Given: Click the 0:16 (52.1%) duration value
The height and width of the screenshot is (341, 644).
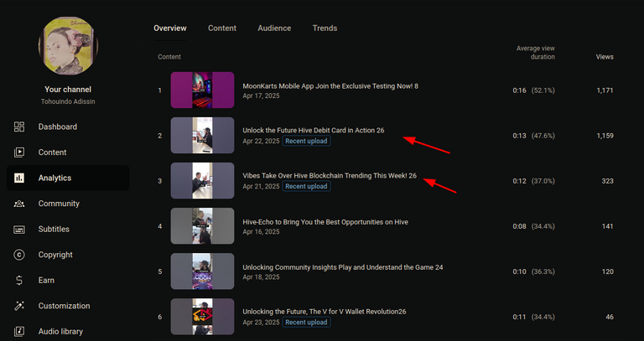Looking at the screenshot, I should 534,90.
